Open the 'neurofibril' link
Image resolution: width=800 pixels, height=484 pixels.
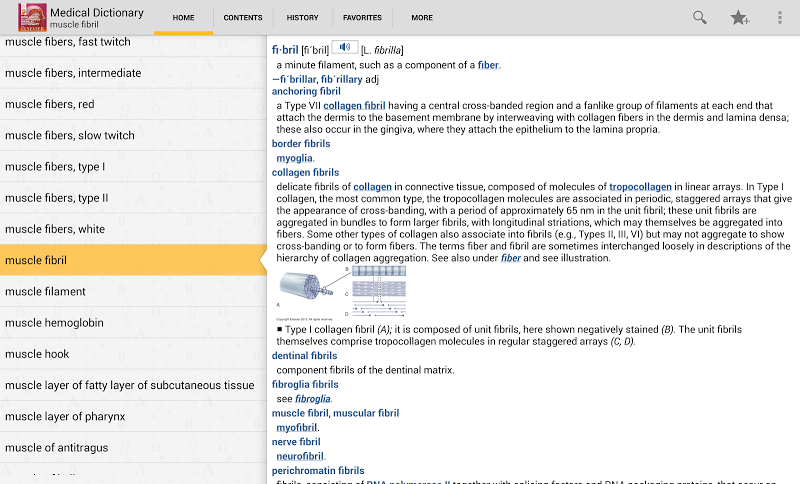(x=300, y=456)
